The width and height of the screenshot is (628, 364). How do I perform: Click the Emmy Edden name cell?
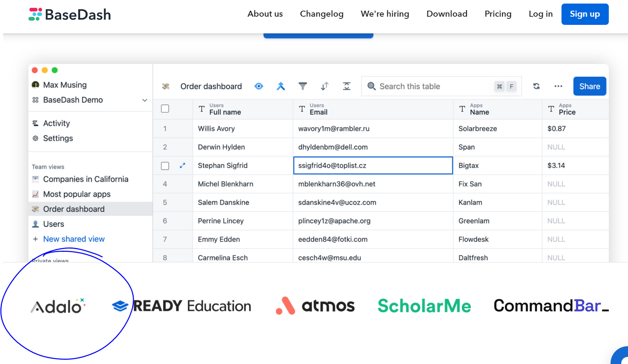243,239
